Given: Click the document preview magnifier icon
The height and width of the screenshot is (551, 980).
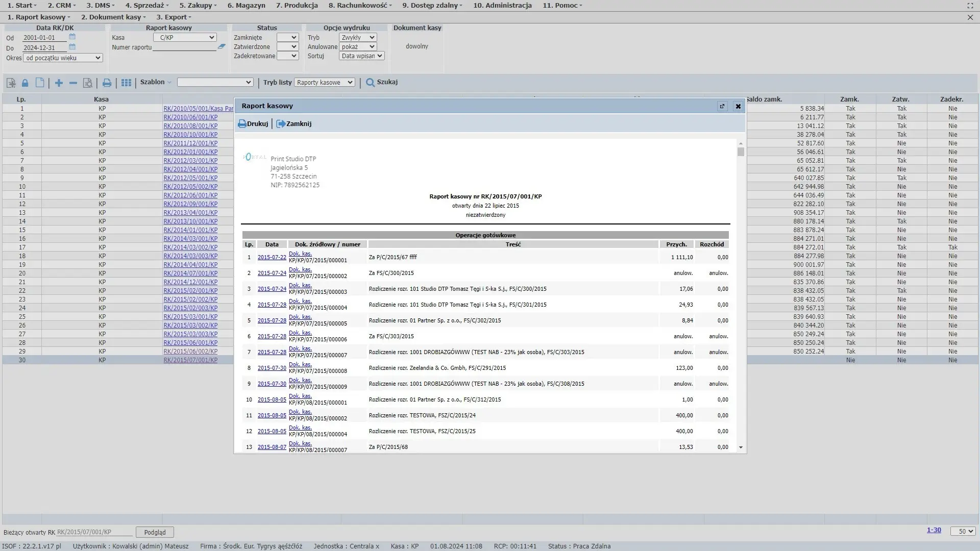Looking at the screenshot, I should 88,83.
